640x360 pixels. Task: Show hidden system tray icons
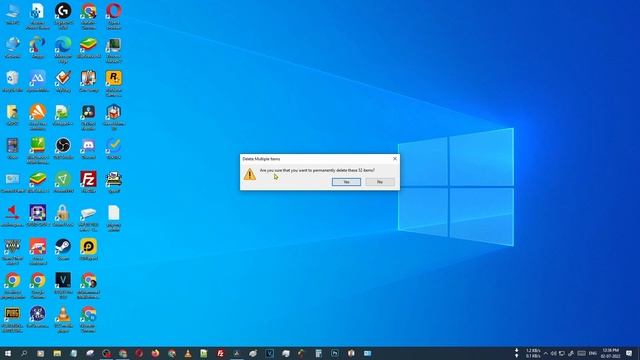coord(546,353)
